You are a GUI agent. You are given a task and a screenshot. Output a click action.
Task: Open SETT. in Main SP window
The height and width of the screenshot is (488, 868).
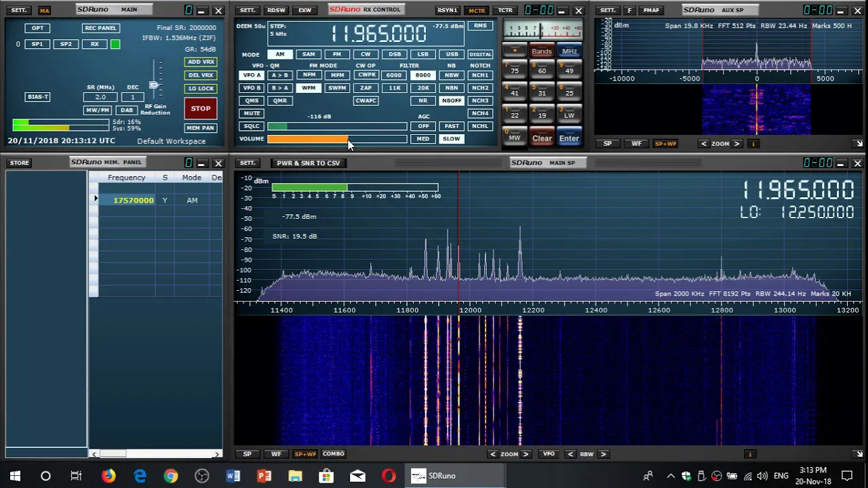[248, 163]
